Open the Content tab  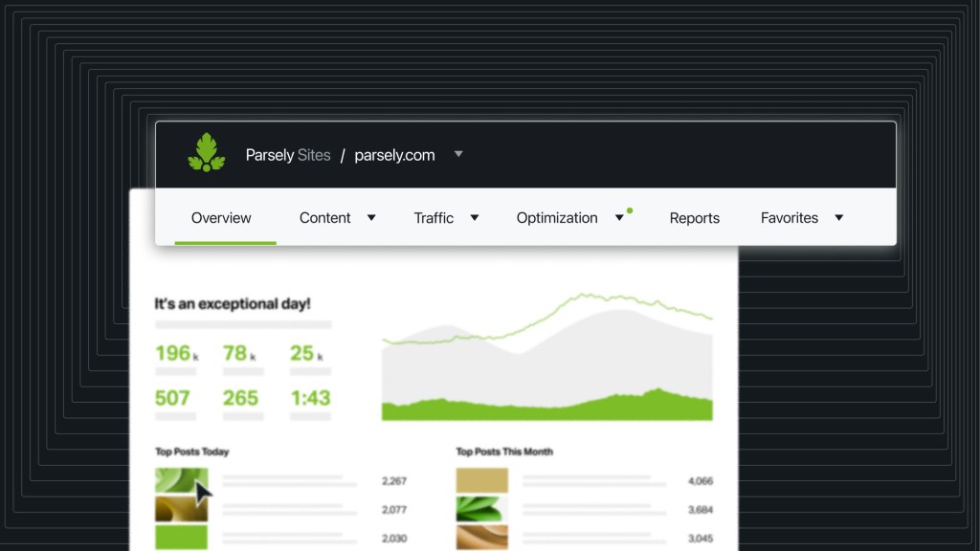324,218
